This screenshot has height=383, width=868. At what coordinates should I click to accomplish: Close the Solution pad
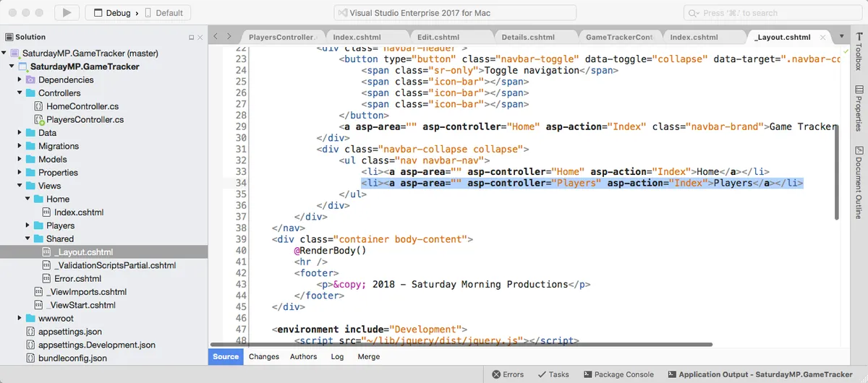[x=200, y=38]
